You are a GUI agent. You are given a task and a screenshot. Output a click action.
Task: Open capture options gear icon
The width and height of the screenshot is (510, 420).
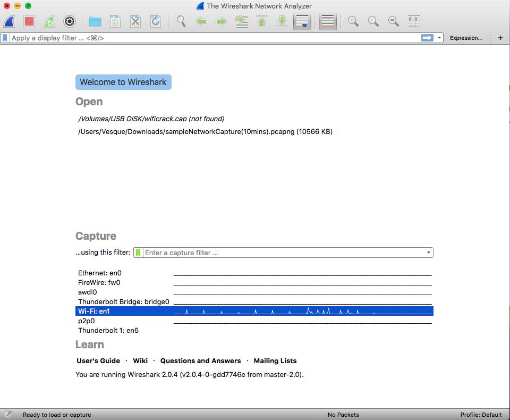[69, 21]
